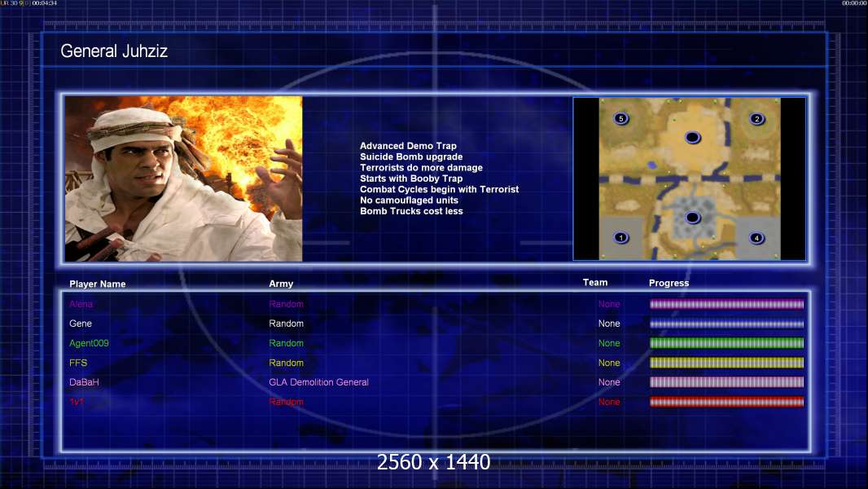Click FFS's Random army entry

(x=286, y=363)
